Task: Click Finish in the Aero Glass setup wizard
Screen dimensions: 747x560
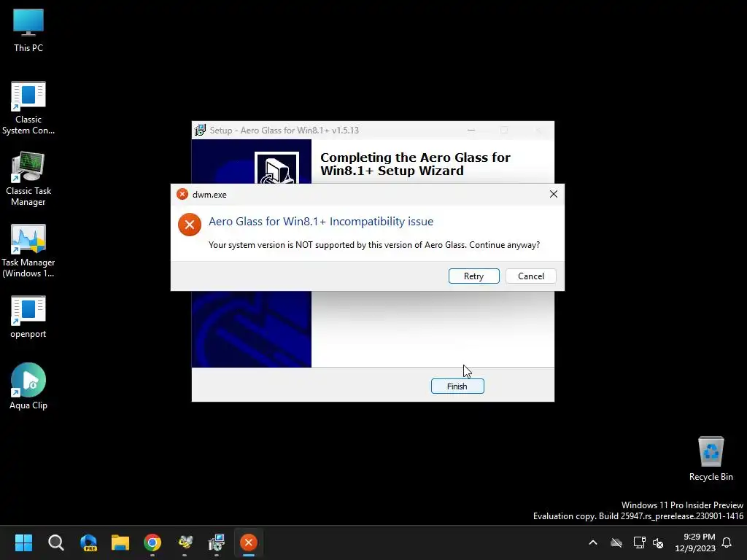Action: [457, 386]
